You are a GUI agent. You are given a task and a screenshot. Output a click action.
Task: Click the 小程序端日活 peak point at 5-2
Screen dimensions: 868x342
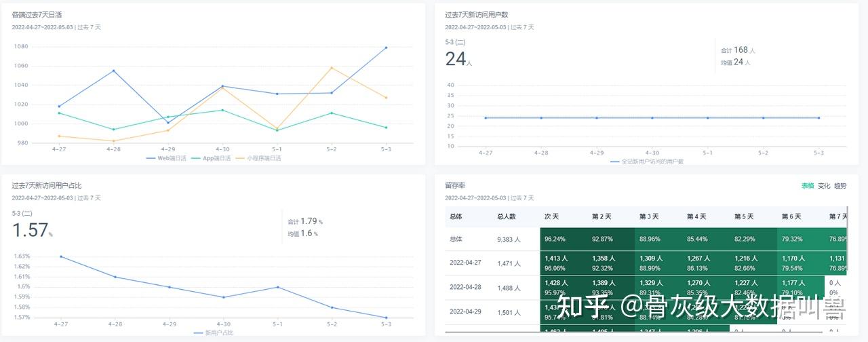click(x=331, y=67)
